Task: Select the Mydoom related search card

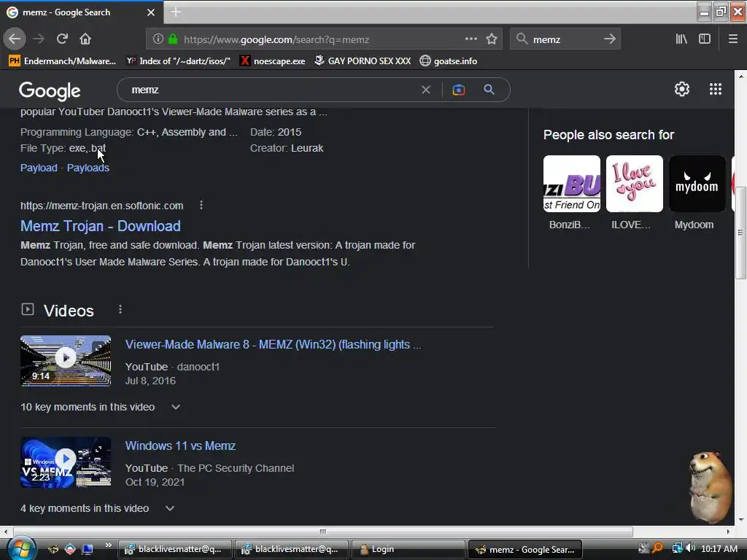Action: tap(697, 192)
